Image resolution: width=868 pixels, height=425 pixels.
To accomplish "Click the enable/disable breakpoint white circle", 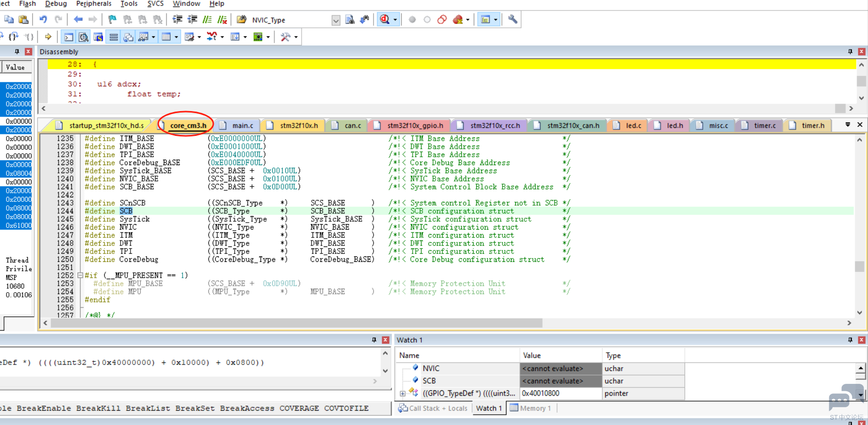I will (x=427, y=20).
